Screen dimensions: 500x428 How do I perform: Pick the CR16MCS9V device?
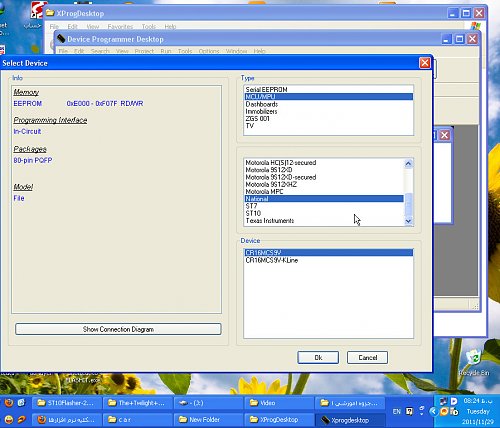[328, 253]
